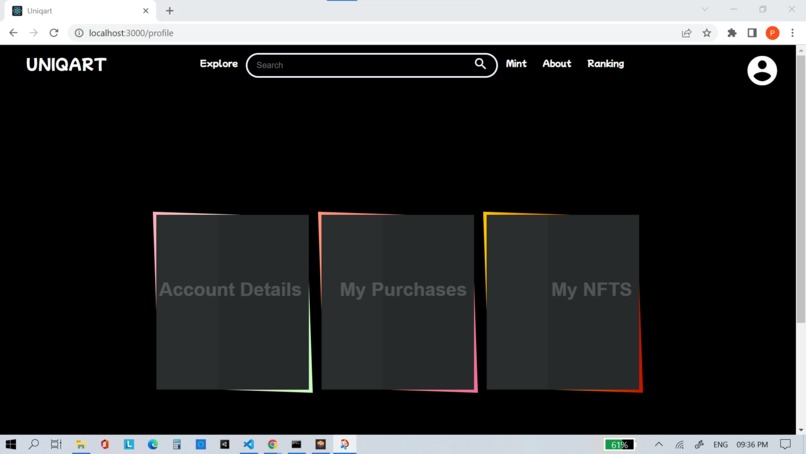Open the Calculator taskbar icon
This screenshot has width=806, height=454.
coord(177,444)
